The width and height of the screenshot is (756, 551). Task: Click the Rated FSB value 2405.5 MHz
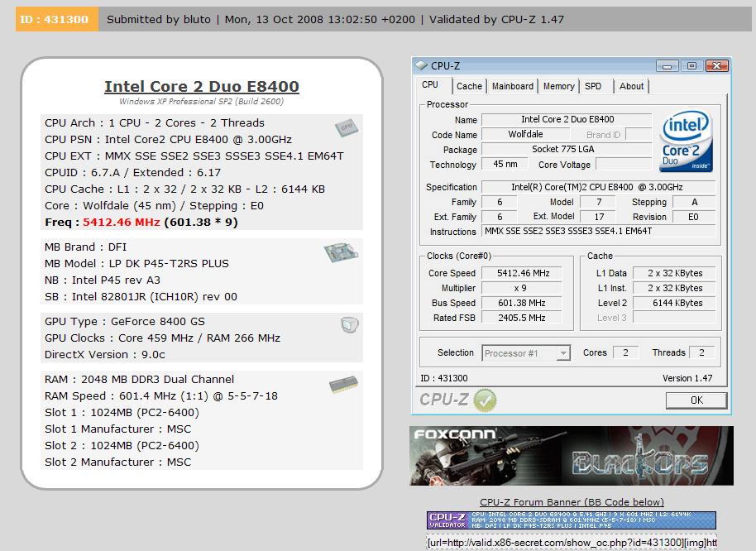tap(522, 319)
